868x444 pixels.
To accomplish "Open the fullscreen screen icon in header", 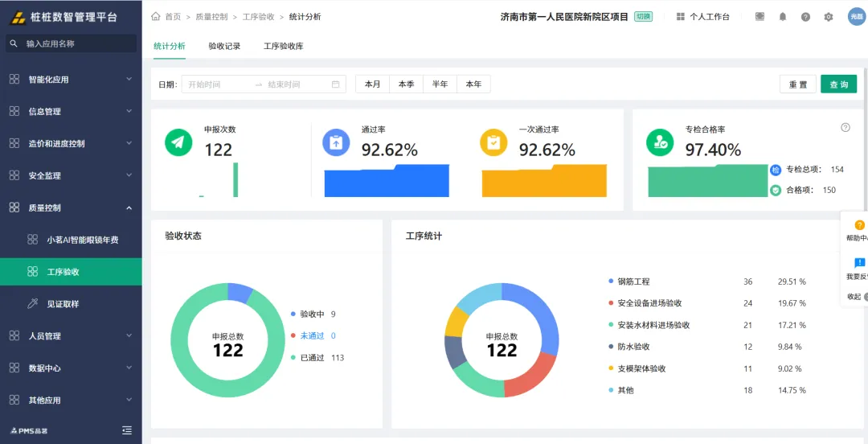I will (x=759, y=17).
